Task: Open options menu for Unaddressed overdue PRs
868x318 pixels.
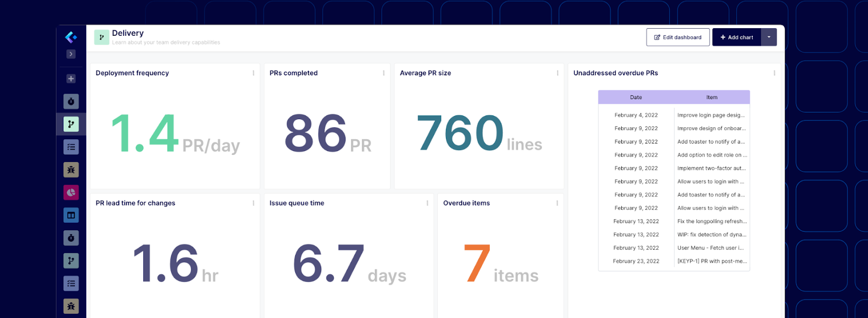Action: click(x=774, y=73)
